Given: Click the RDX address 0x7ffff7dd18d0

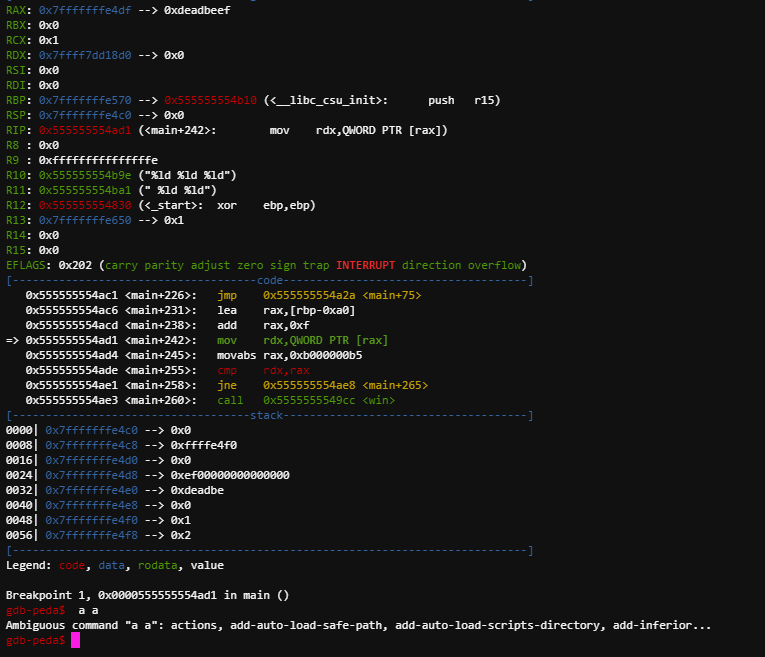Looking at the screenshot, I should coord(85,55).
